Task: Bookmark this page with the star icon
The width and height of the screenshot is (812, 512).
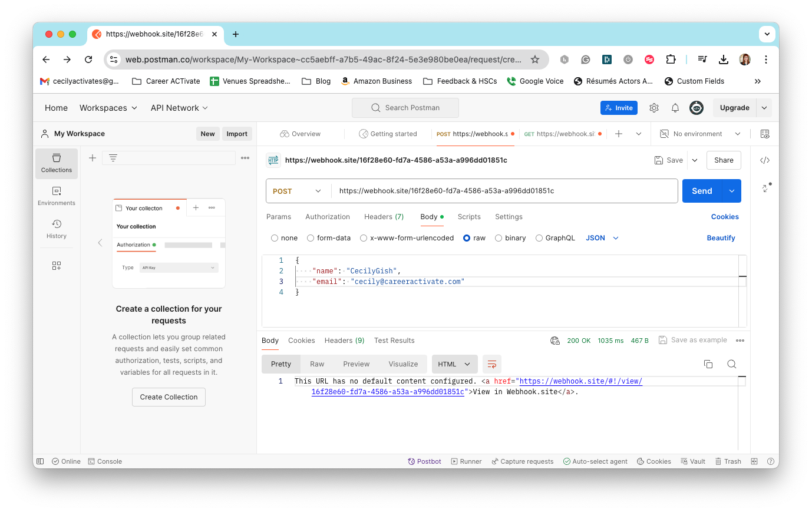Action: [x=535, y=60]
